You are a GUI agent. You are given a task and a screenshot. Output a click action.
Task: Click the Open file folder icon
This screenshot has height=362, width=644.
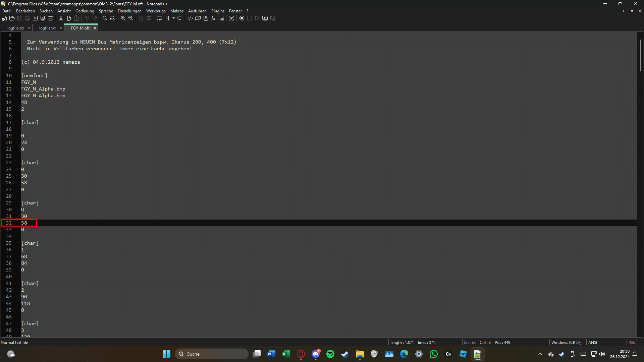point(12,18)
